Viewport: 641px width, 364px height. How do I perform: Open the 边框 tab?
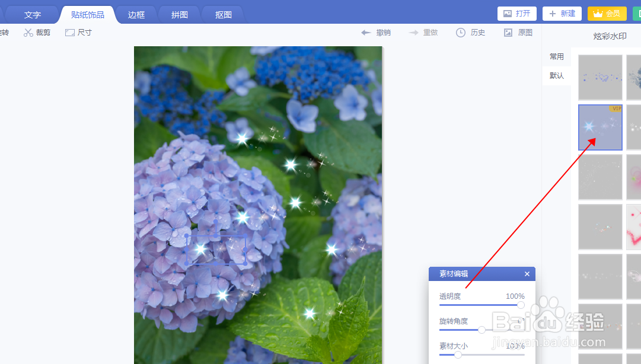pyautogui.click(x=136, y=15)
